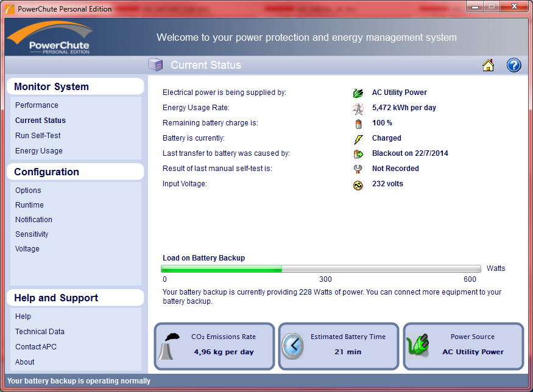Open Technical Data page

[x=40, y=332]
